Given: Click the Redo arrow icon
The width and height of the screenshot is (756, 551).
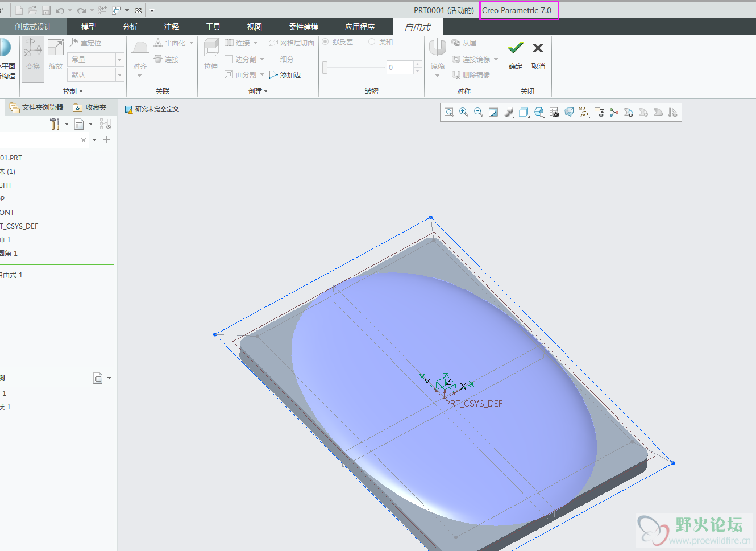Looking at the screenshot, I should point(81,10).
